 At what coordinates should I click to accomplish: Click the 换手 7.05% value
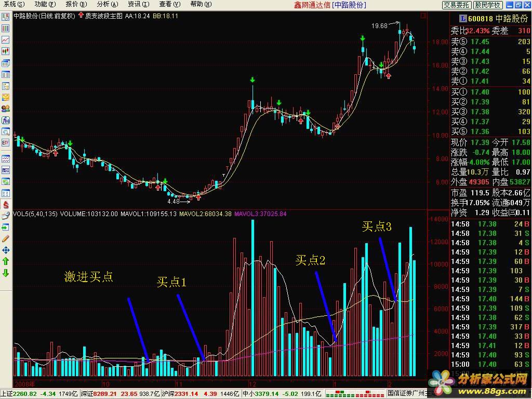[x=478, y=203]
